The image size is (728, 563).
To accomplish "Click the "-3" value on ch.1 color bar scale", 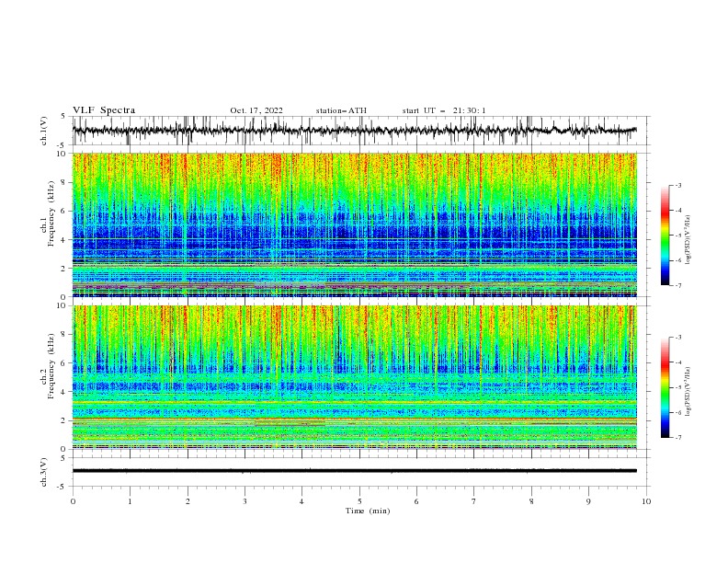I will (678, 185).
